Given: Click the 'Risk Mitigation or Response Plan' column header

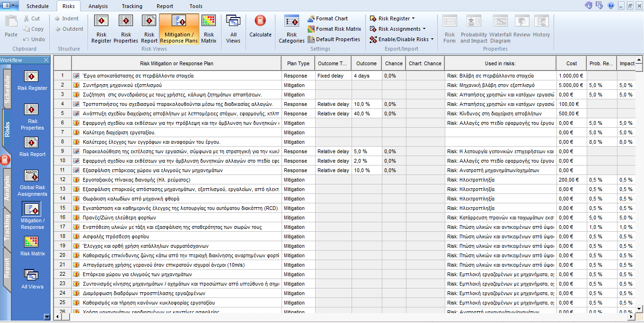Looking at the screenshot, I should [176, 63].
